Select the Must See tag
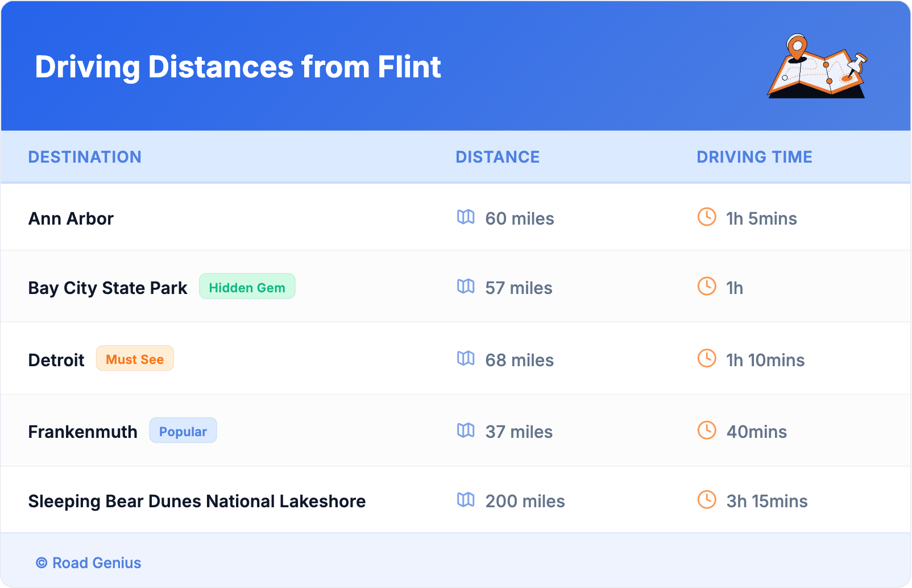The height and width of the screenshot is (588, 912). click(135, 359)
